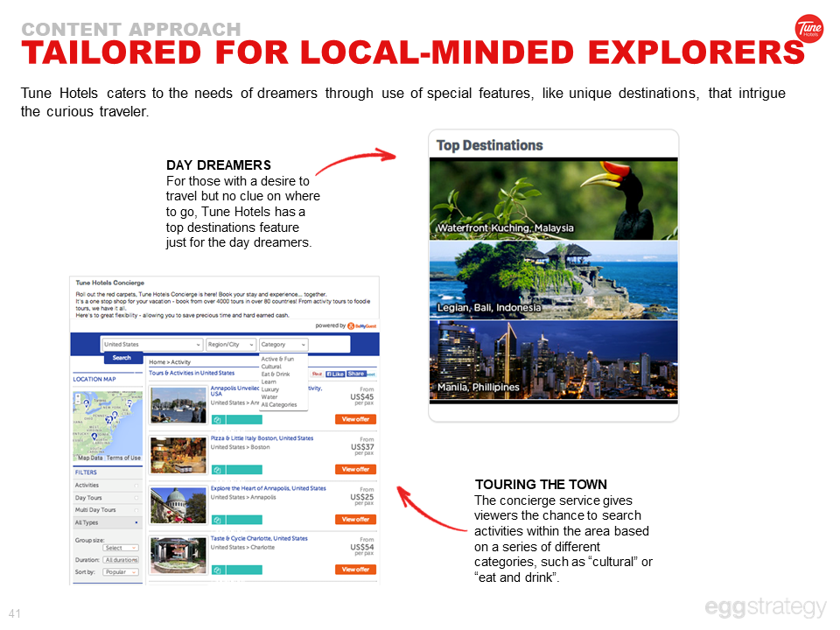Click the United States > Charlotte text
The width and height of the screenshot is (840, 630).
coord(242,548)
